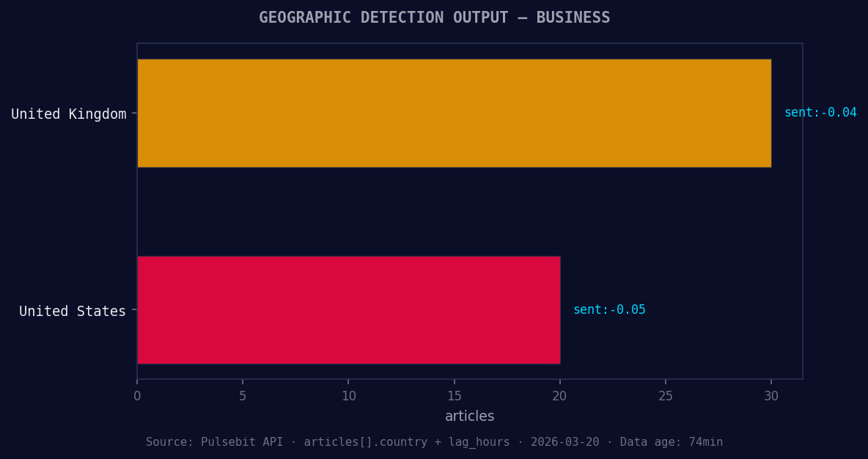Click the 25 tick label
Viewport: 868px width, 459px height.
click(x=665, y=395)
